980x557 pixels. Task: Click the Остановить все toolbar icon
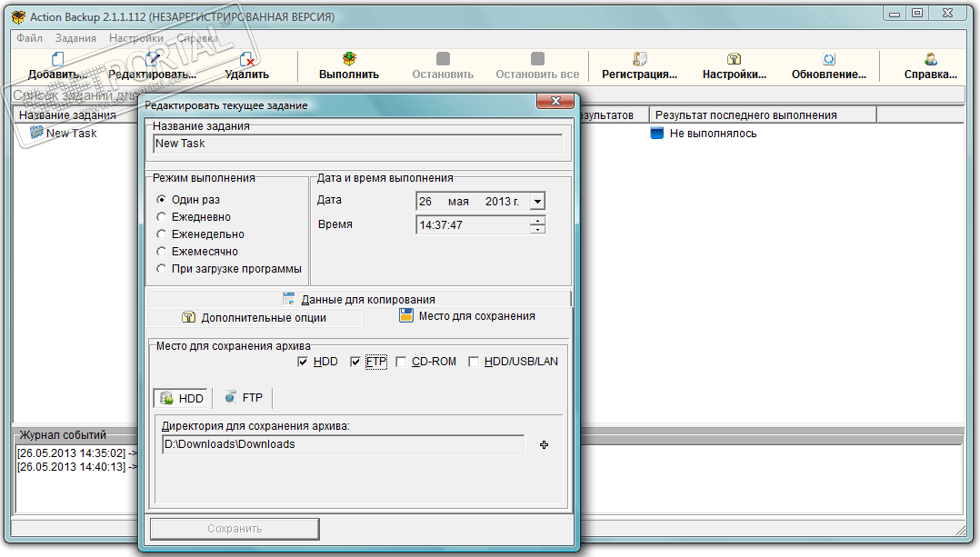pyautogui.click(x=537, y=59)
